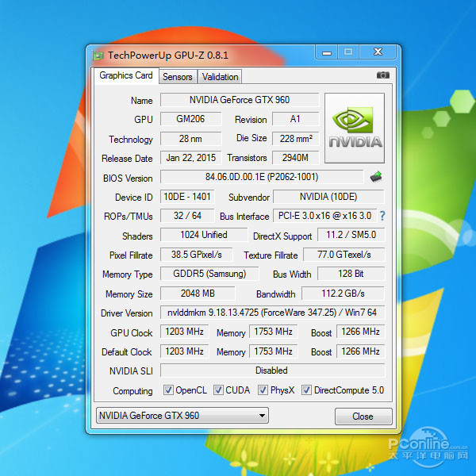
Task: Click the NVIDIA logo image
Action: (x=355, y=128)
